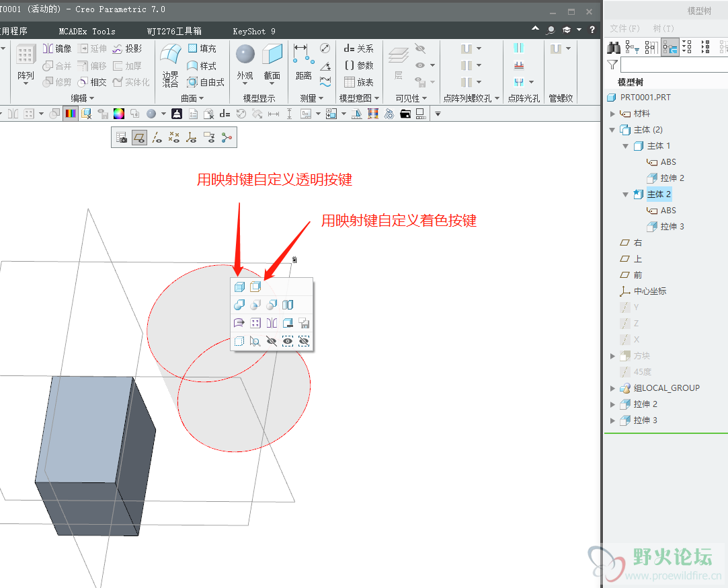The height and width of the screenshot is (588, 728).
Task: Open the MCADEx Tools ribbon tab
Action: point(87,31)
